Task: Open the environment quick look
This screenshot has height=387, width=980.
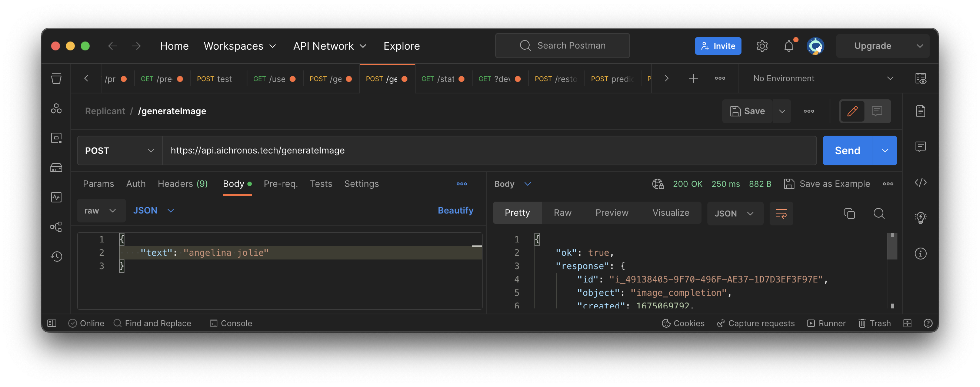Action: click(x=921, y=79)
